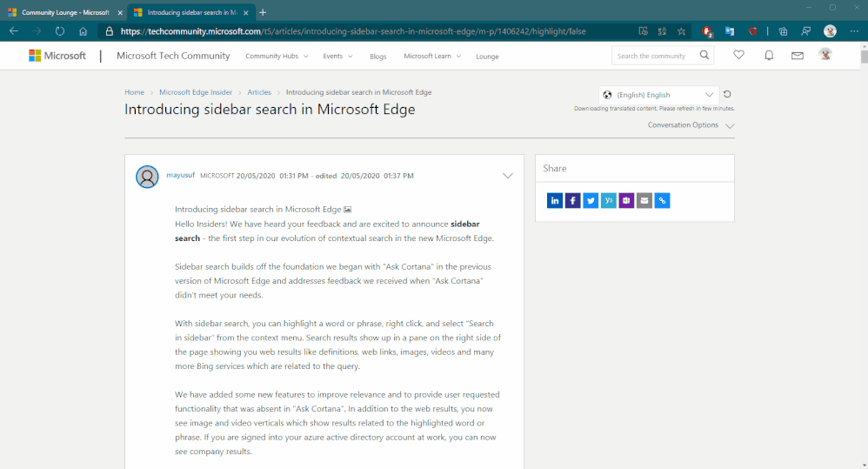The width and height of the screenshot is (868, 469).
Task: Open the Blogs nav item
Action: coord(378,57)
